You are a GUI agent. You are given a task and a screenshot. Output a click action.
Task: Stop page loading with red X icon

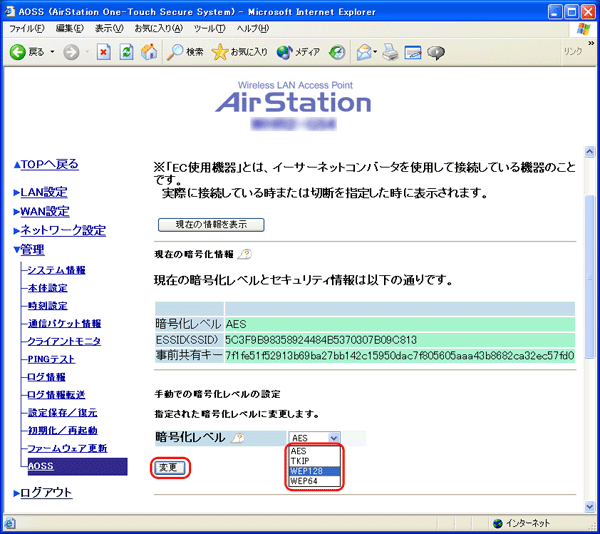(x=103, y=52)
